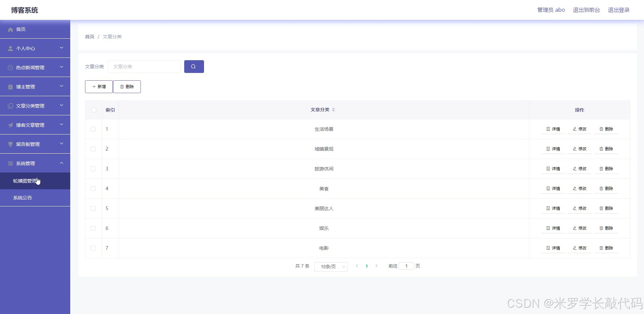Open 详情 for the 美丽达人 row
Screen dimensions: 644x314
click(x=553, y=208)
